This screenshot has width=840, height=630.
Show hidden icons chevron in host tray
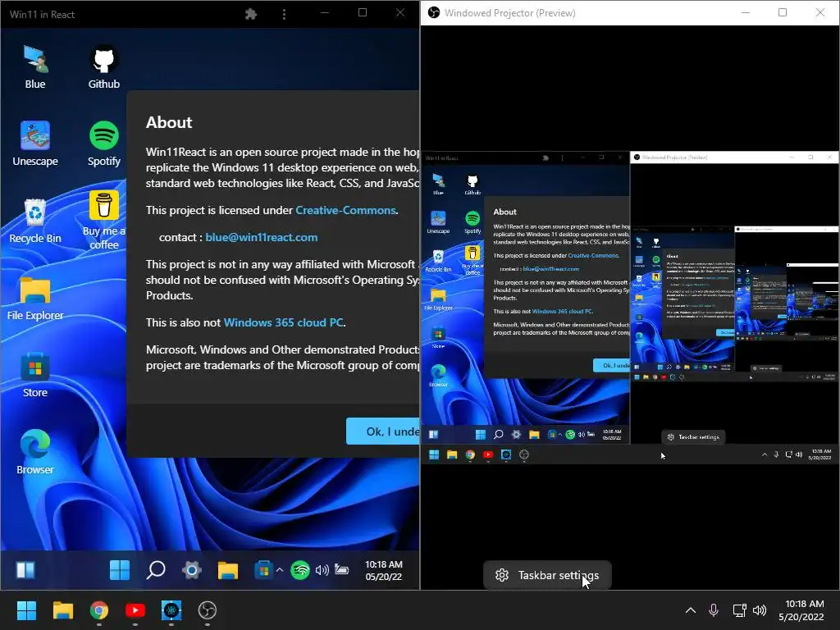[691, 610]
